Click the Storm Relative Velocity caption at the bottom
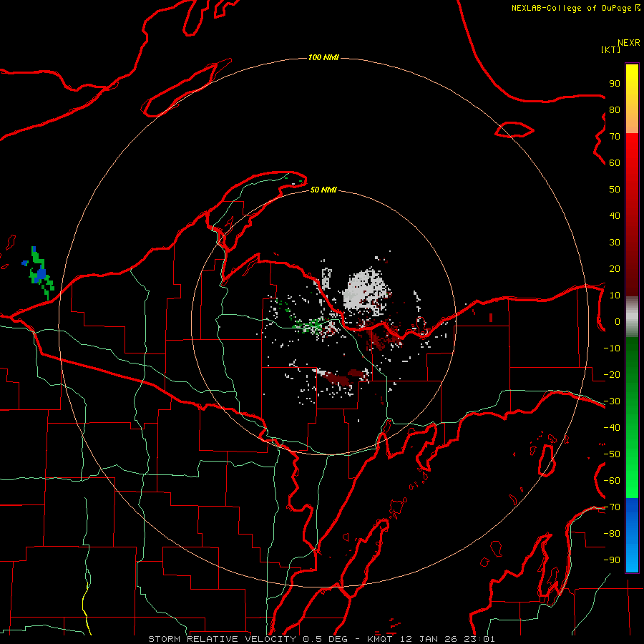644x644 pixels. [x=321, y=639]
